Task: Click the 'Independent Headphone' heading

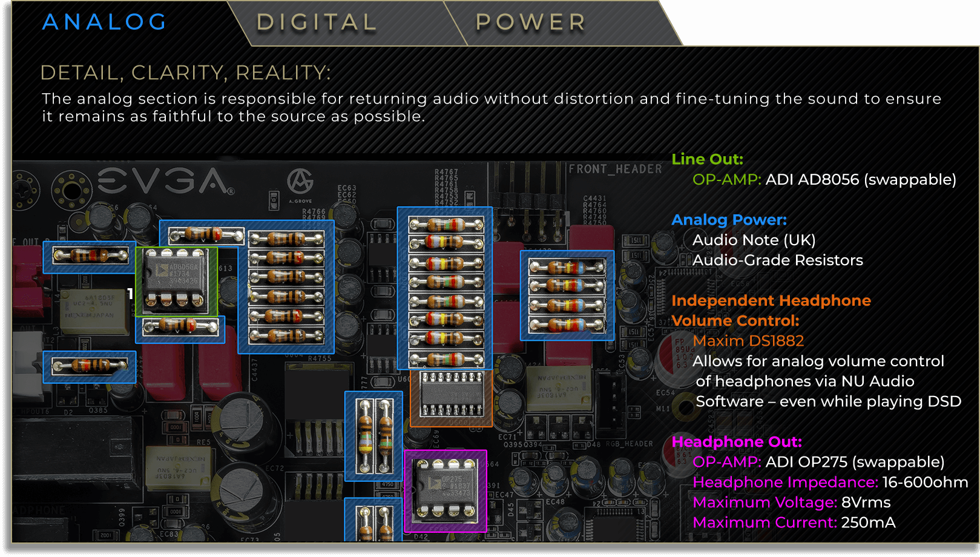Action: click(x=771, y=300)
